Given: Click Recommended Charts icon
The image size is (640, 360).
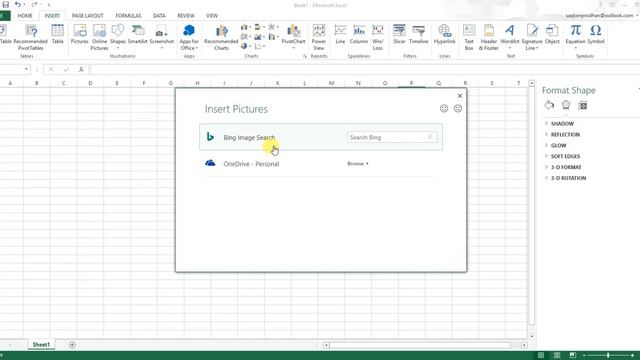Looking at the screenshot, I should 221,37.
